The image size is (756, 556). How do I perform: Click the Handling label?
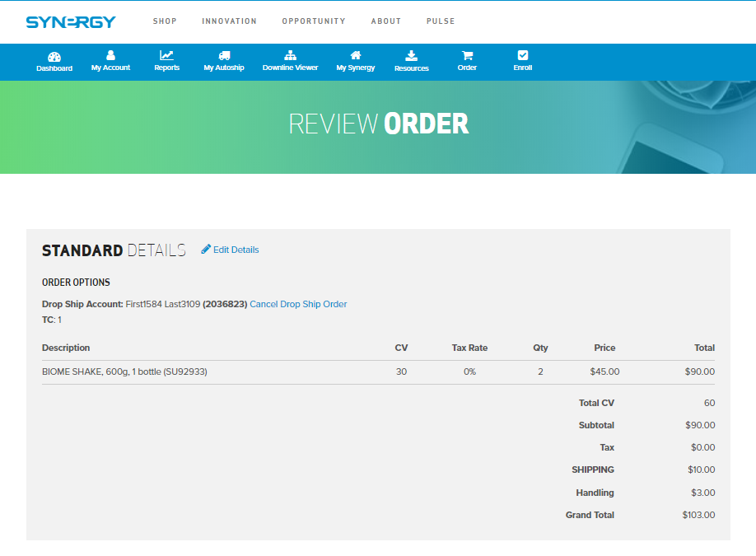[x=595, y=493]
